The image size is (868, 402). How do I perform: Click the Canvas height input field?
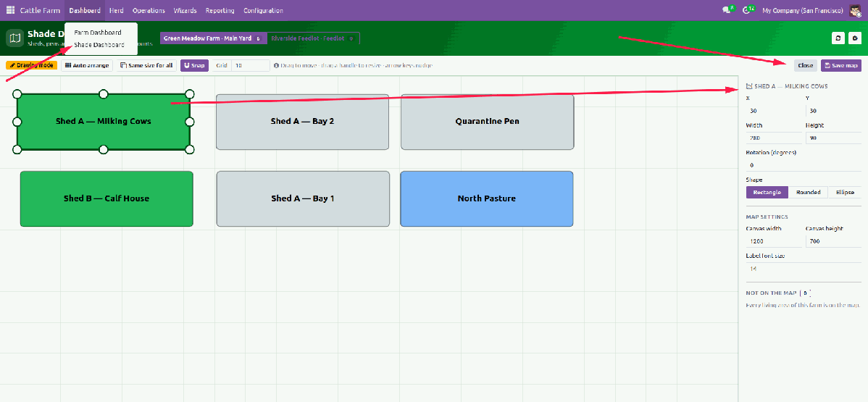coord(833,241)
